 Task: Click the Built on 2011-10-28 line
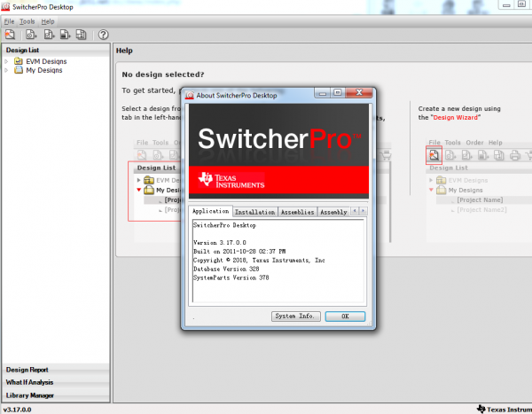click(239, 252)
